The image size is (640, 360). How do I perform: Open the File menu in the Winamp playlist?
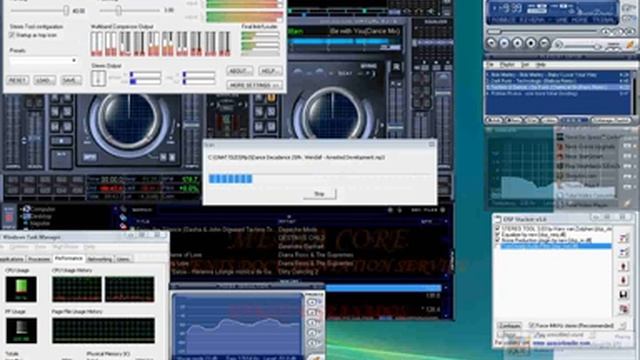(x=491, y=65)
